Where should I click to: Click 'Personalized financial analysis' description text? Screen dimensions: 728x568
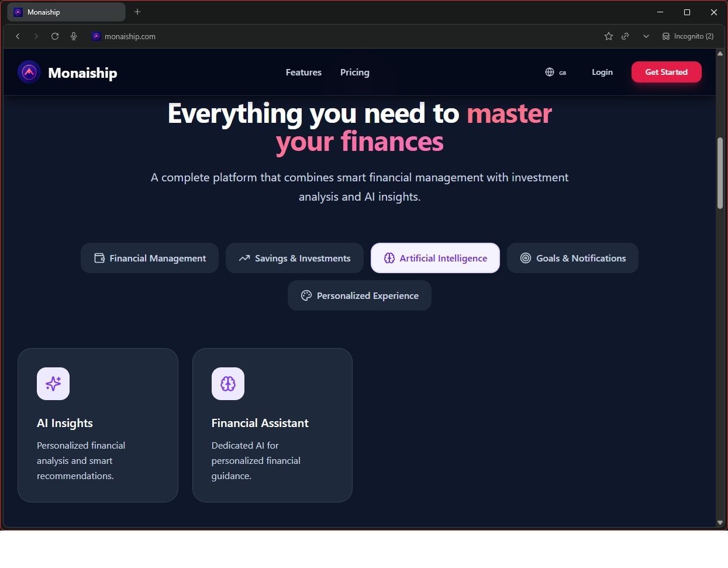(81, 461)
